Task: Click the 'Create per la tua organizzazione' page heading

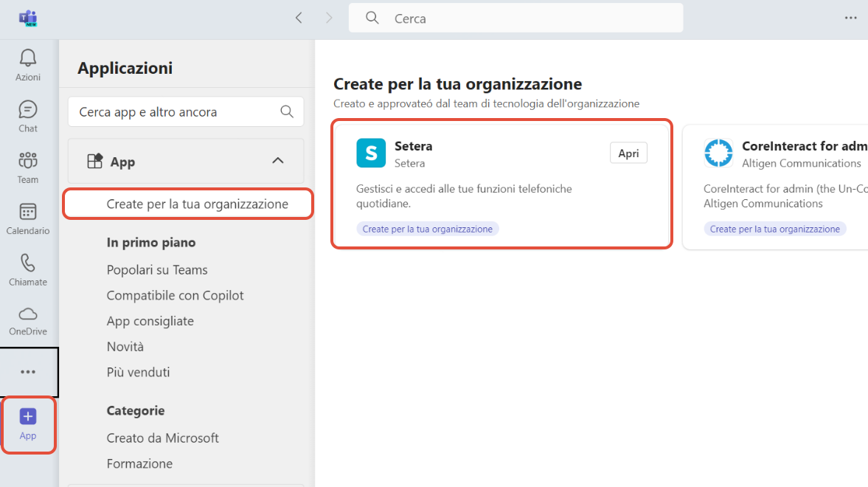Action: [458, 83]
